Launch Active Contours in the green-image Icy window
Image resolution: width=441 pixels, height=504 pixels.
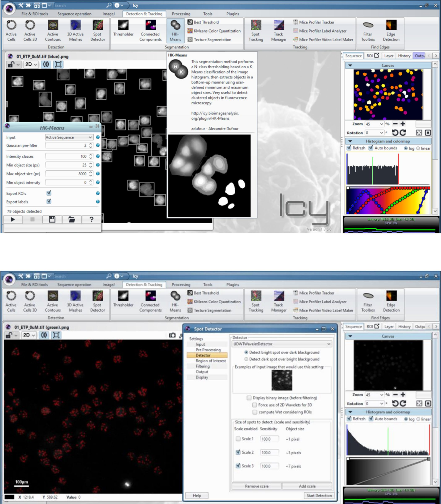53,302
